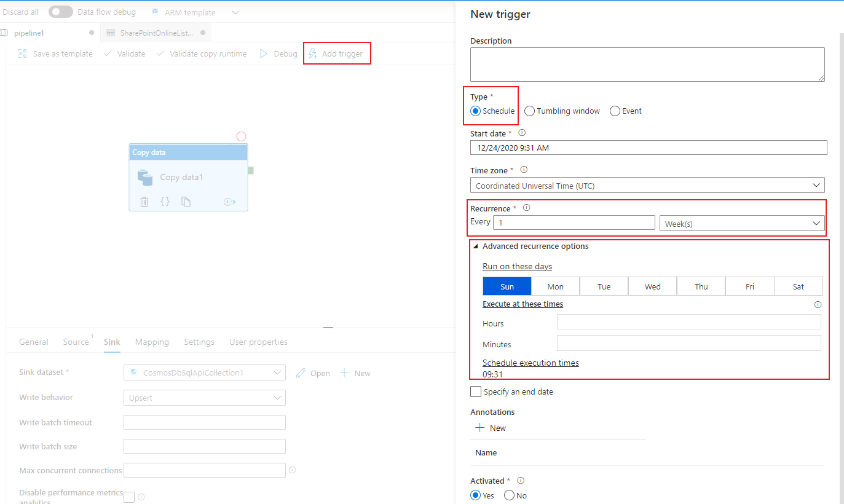This screenshot has height=504, width=844.
Task: Switch to User properties tab
Action: point(258,342)
